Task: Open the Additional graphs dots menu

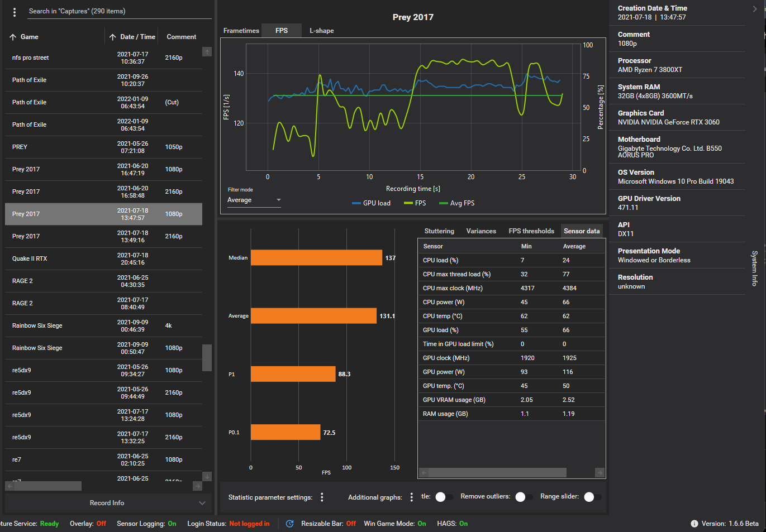Action: (x=412, y=497)
